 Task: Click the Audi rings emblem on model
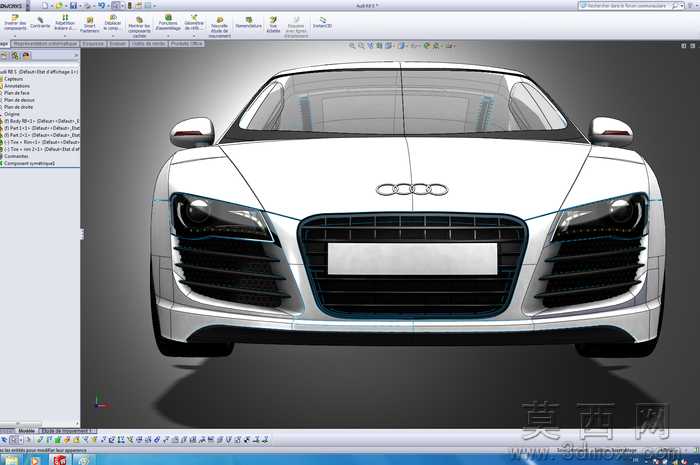[x=412, y=190]
